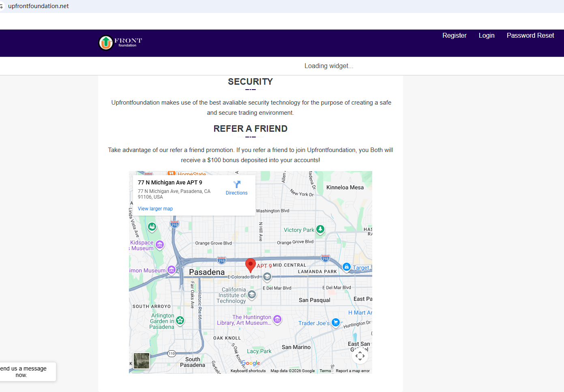Click the Caltech map marker icon
Image resolution: width=564 pixels, height=392 pixels.
point(252,295)
